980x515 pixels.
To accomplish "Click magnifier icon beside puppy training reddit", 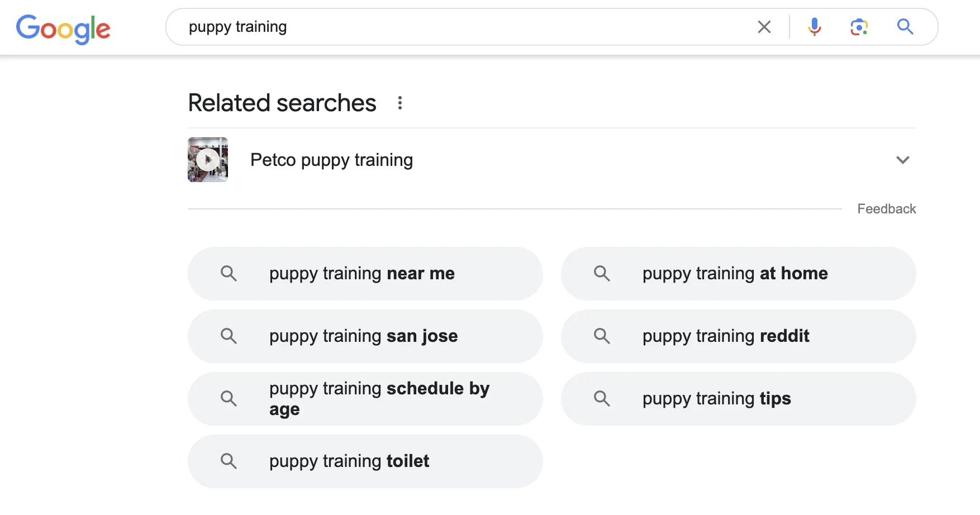I will [x=602, y=336].
